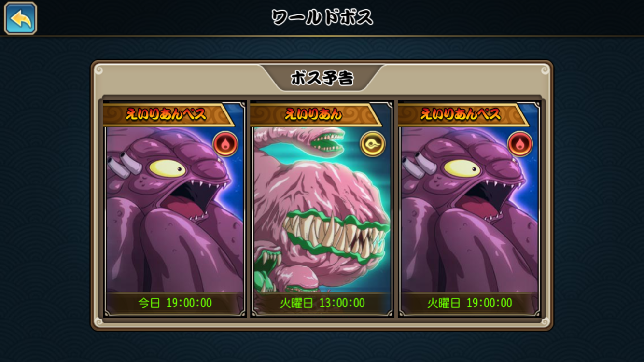Tap the gold swirl element icon on えいりあん card
This screenshot has height=362, width=644.
click(373, 144)
